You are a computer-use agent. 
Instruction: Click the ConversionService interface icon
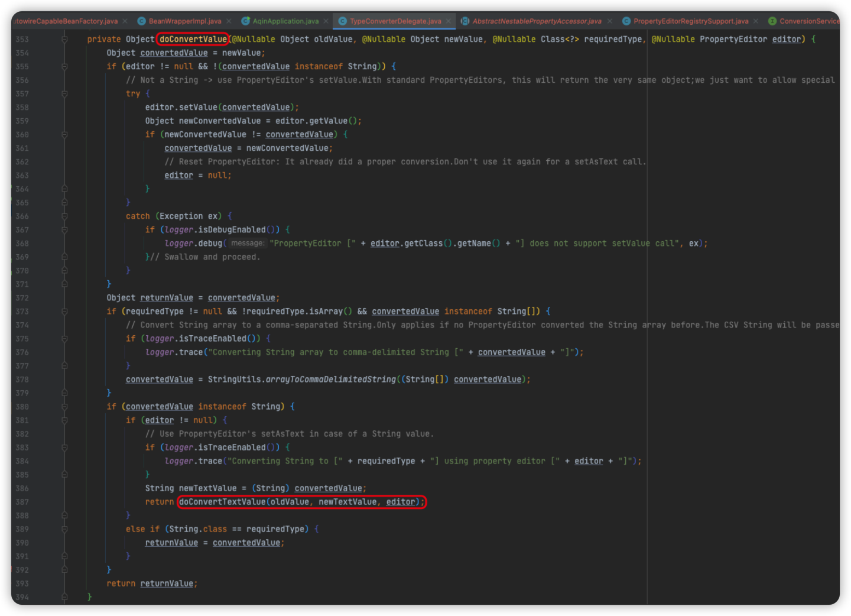[x=772, y=21]
